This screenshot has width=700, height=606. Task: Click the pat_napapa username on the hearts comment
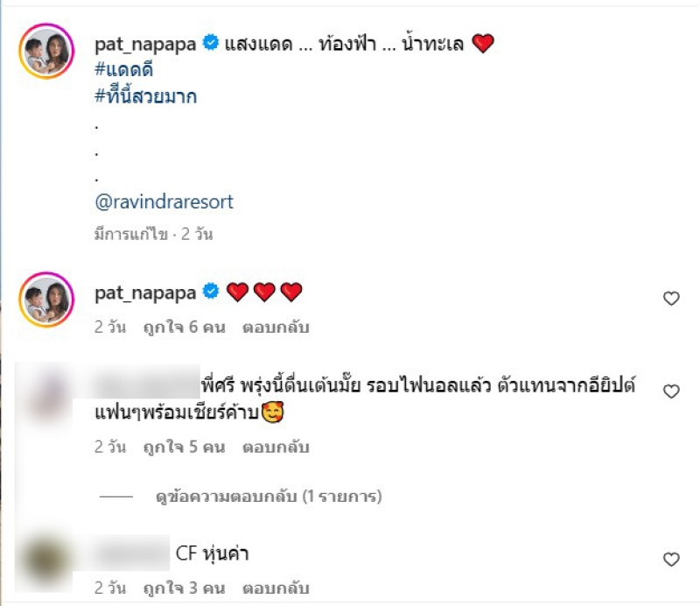coord(145,293)
